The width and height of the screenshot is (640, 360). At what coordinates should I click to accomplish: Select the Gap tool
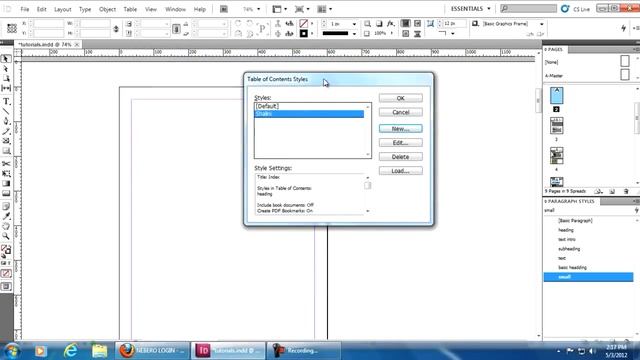pos(6,88)
